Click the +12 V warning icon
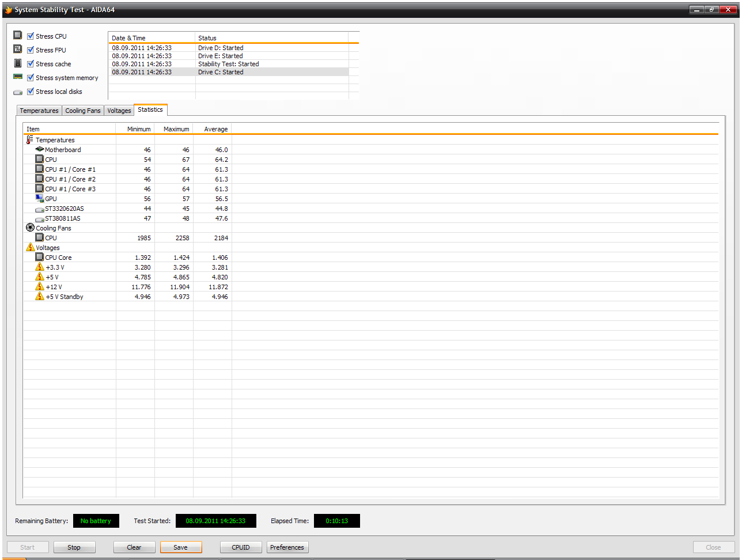Image resolution: width=742 pixels, height=560 pixels. click(40, 287)
